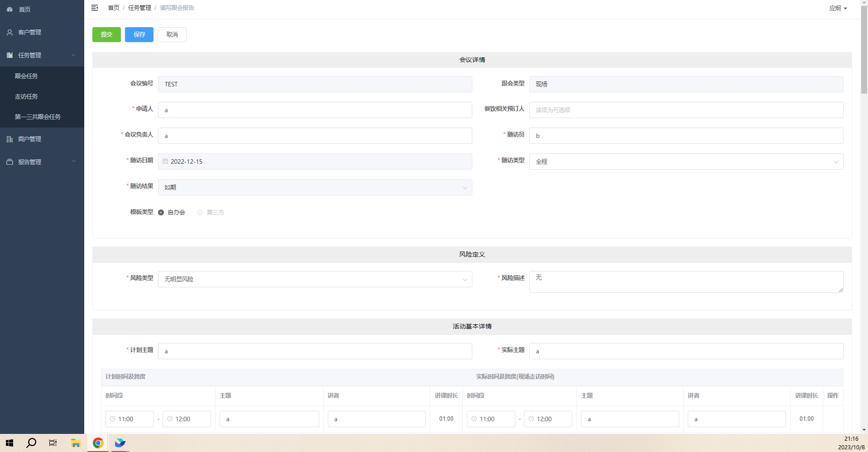868x452 pixels.
Task: Open Windows Start menu
Action: (10, 443)
